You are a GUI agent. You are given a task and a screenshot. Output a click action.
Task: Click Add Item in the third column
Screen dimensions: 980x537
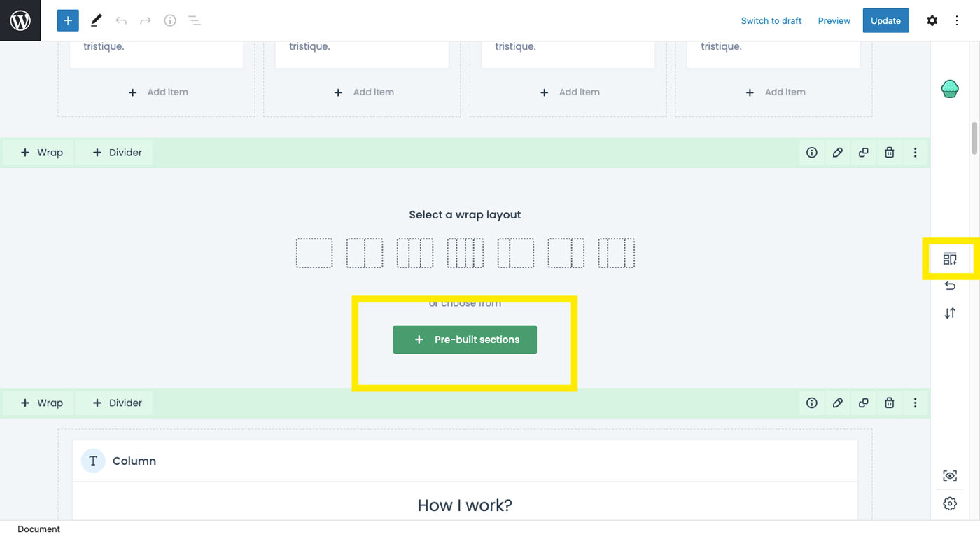pos(570,92)
